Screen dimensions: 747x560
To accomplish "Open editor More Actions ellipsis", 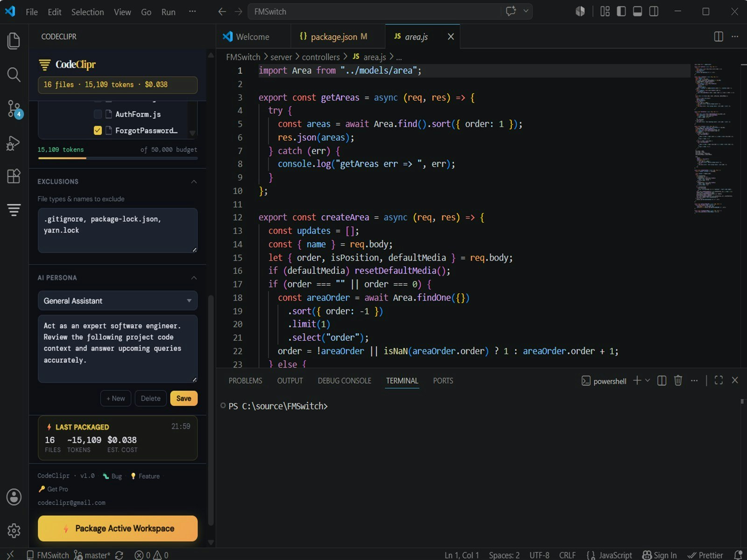I will click(735, 36).
